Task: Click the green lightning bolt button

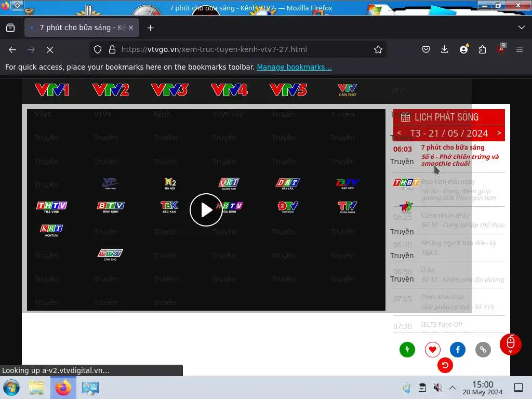Action: [x=407, y=350]
